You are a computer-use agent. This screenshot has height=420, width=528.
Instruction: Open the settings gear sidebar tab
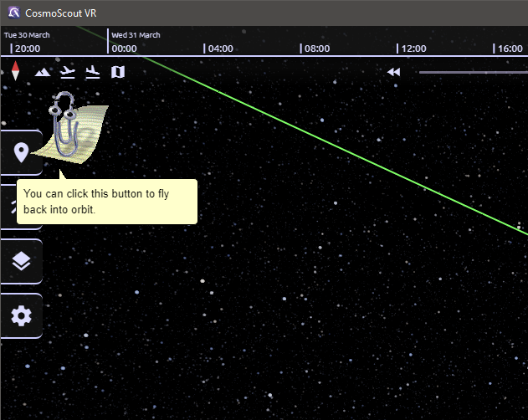pos(21,316)
